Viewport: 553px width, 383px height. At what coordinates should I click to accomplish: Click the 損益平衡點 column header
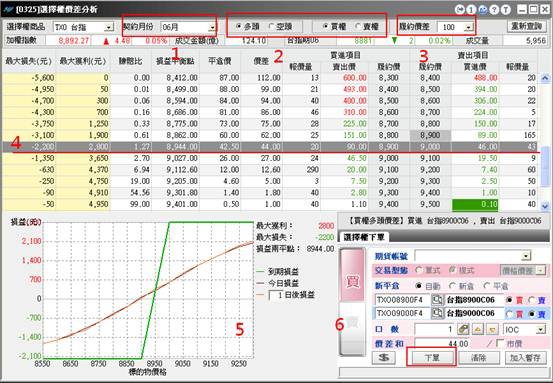[175, 61]
